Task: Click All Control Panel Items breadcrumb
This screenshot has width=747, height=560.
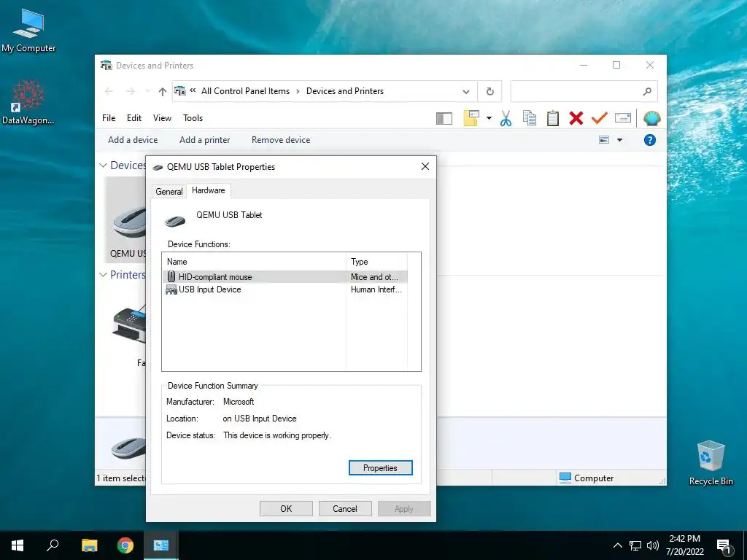Action: (x=245, y=91)
